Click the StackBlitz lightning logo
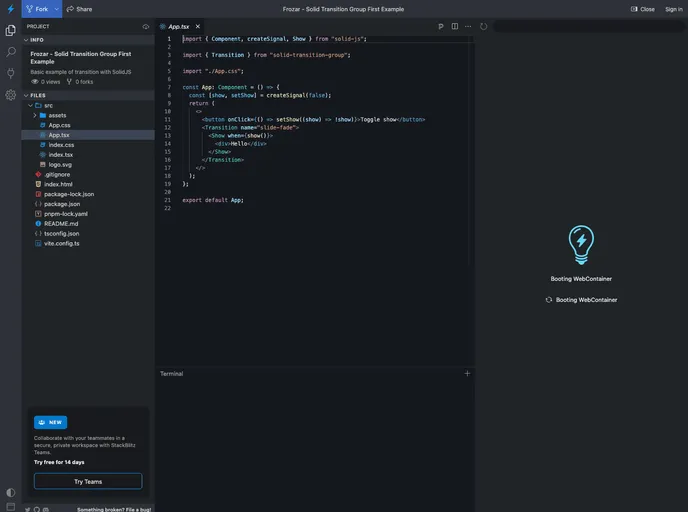The image size is (688, 512). coord(11,9)
